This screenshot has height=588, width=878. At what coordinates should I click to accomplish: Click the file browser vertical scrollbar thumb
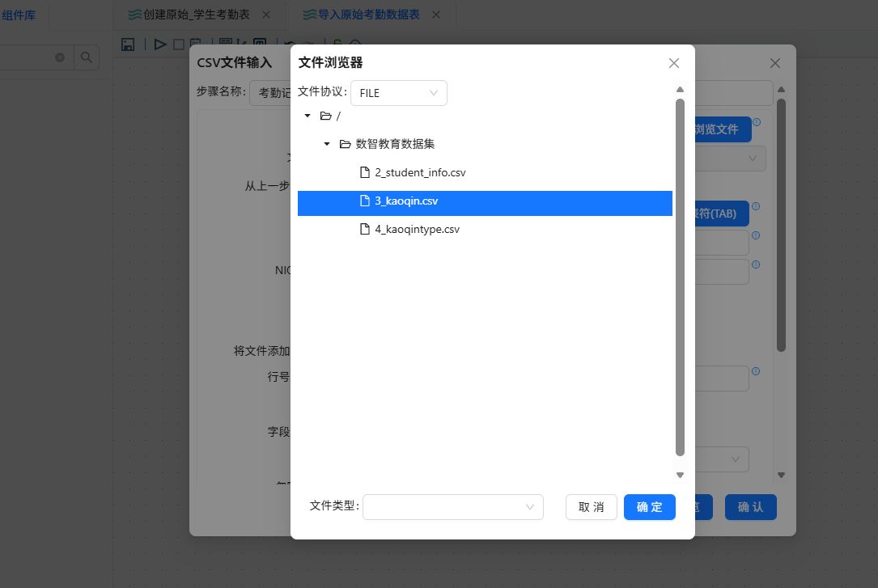click(680, 277)
